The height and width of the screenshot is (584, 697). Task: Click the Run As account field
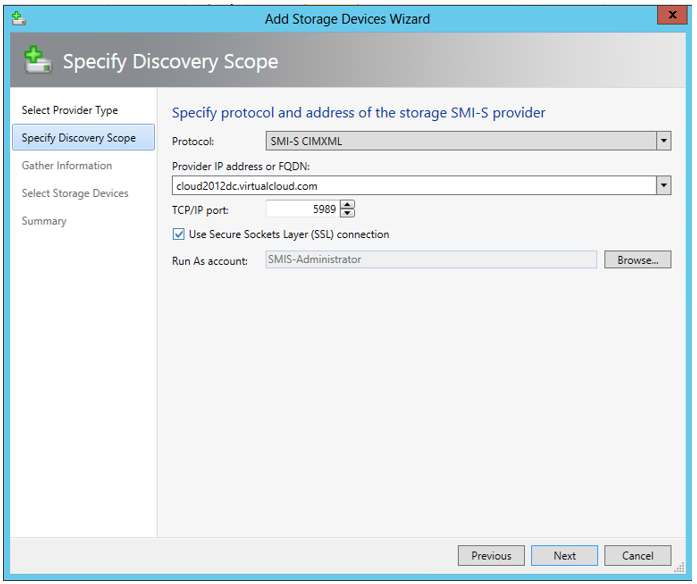pos(430,260)
